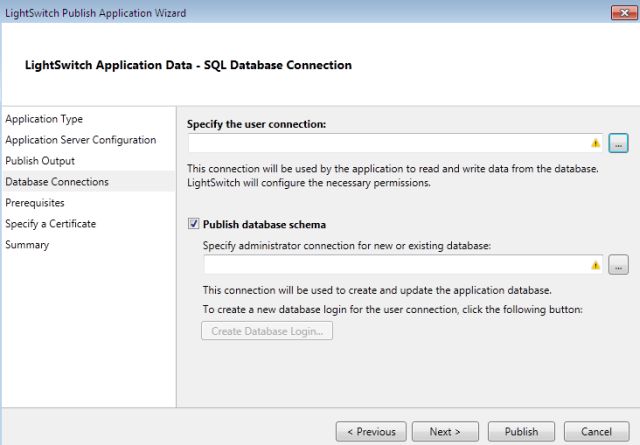Click warning icon in user connection field

point(596,143)
